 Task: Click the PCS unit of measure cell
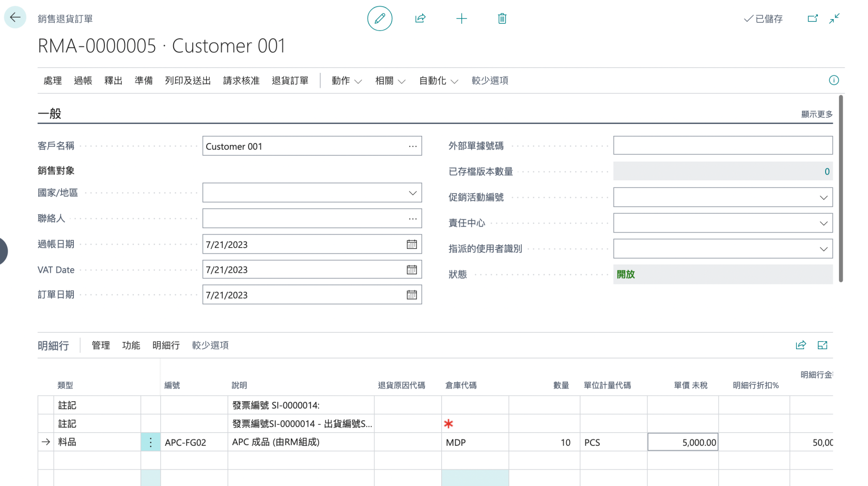click(x=613, y=442)
